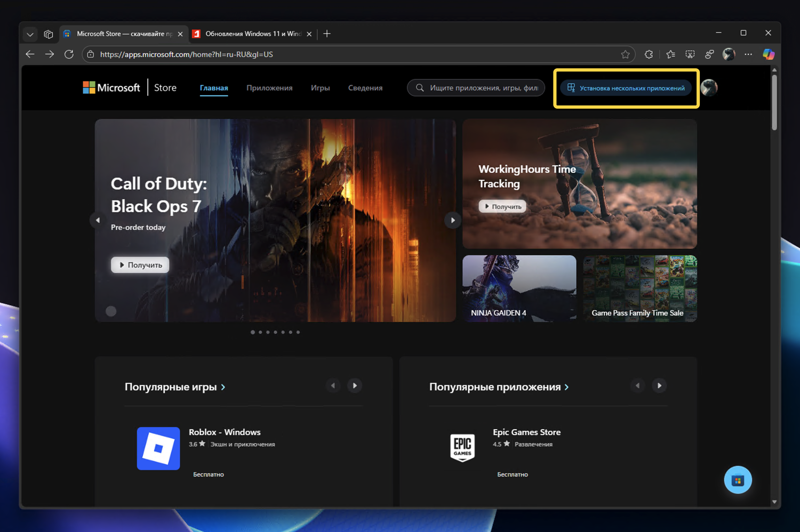Screen dimensions: 800x532
Task: Select the Главная navigation tab
Action: click(214, 88)
